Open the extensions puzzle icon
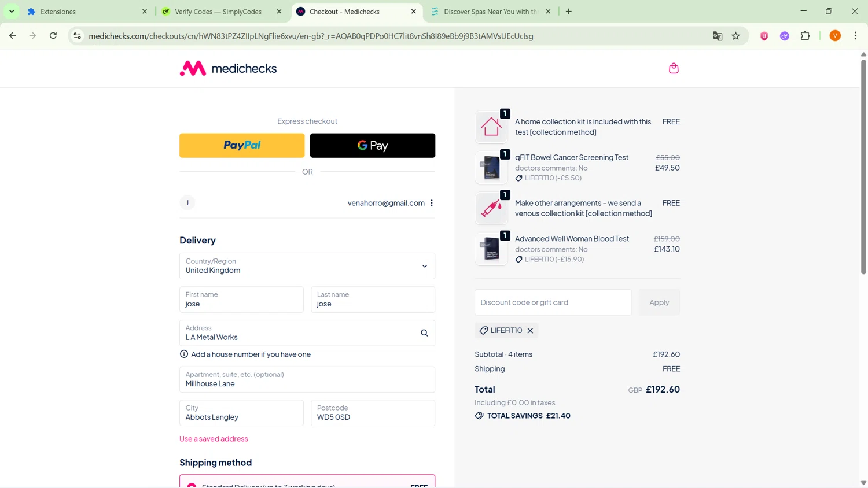The image size is (868, 488). pyautogui.click(x=806, y=36)
